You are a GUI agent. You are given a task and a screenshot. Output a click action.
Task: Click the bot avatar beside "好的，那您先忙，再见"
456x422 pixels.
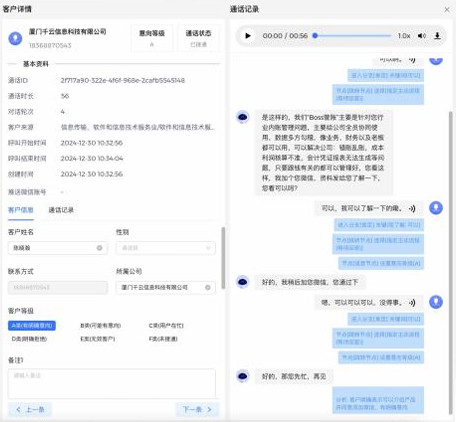(x=243, y=376)
